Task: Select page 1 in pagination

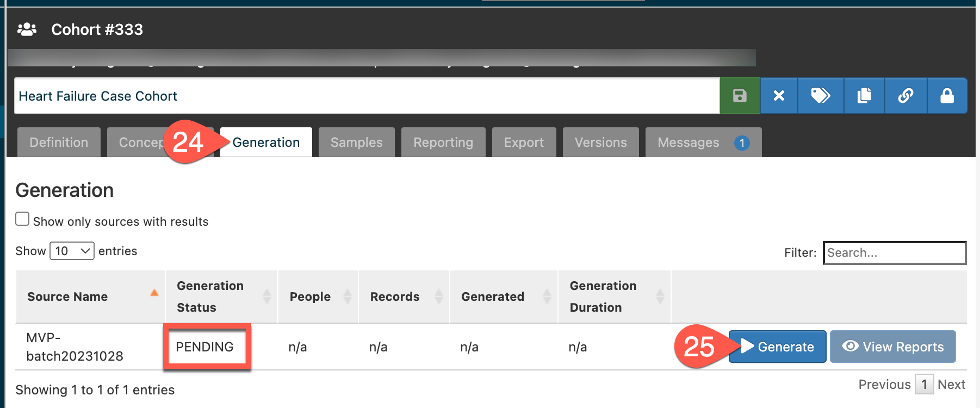Action: [x=924, y=385]
